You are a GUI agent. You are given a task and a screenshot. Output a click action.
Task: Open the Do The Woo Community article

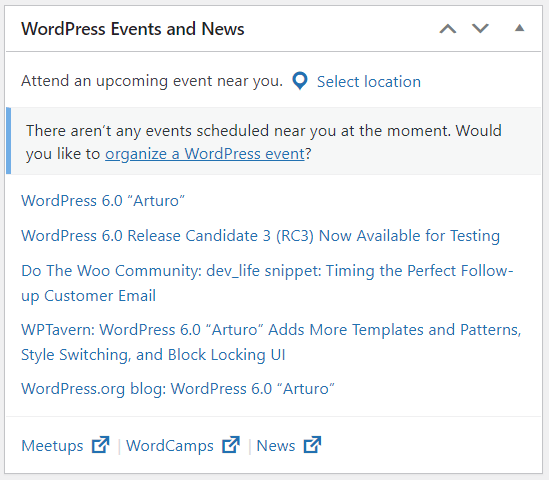click(267, 283)
